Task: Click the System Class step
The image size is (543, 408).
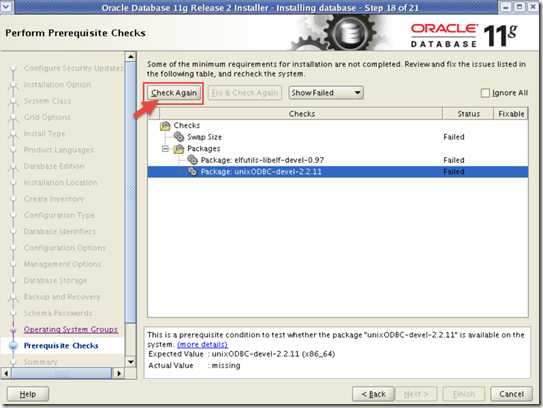Action: 47,101
